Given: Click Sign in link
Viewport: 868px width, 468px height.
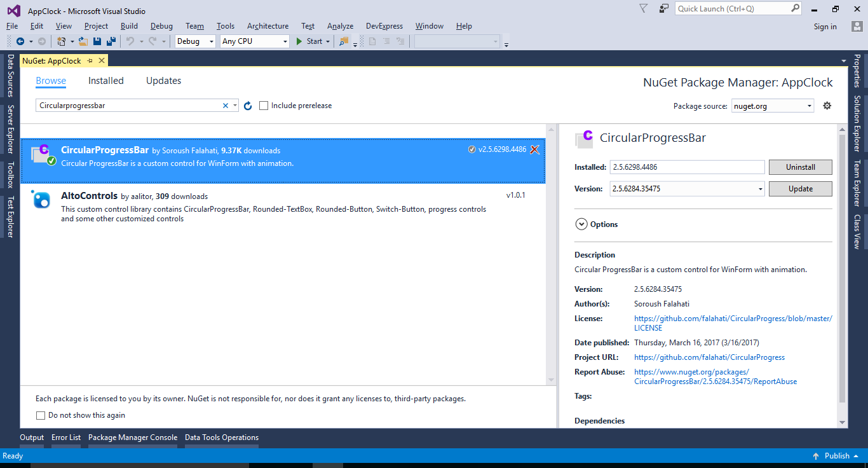Looking at the screenshot, I should tap(825, 27).
